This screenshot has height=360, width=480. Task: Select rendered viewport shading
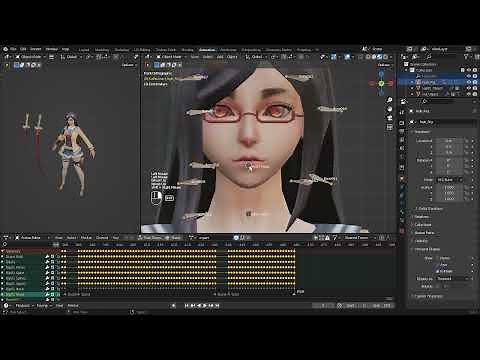[x=385, y=57]
